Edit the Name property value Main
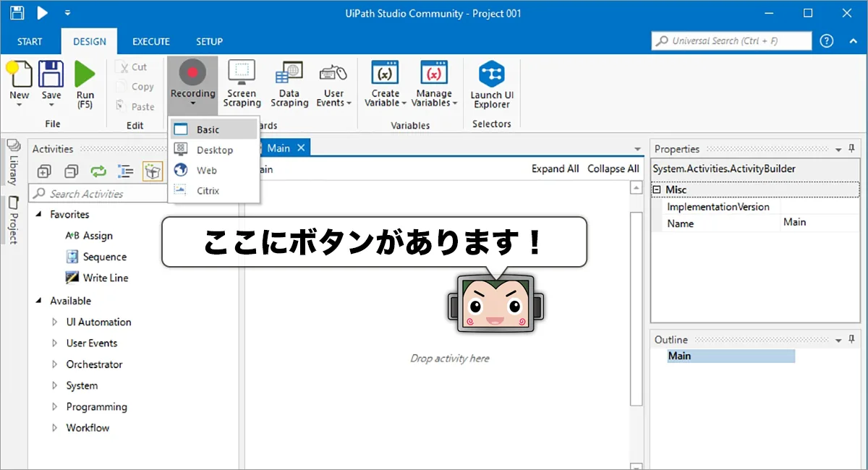 820,223
